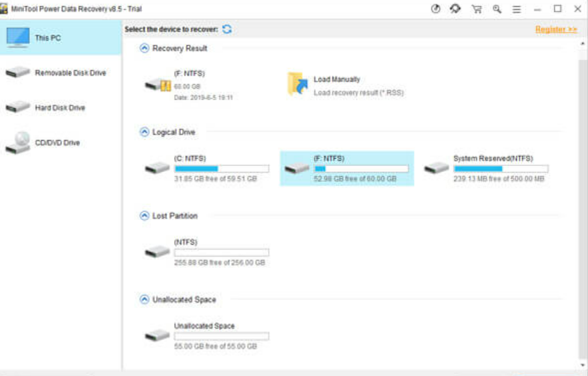588x376 pixels.
Task: Click the key register icon in title bar
Action: coord(497,9)
